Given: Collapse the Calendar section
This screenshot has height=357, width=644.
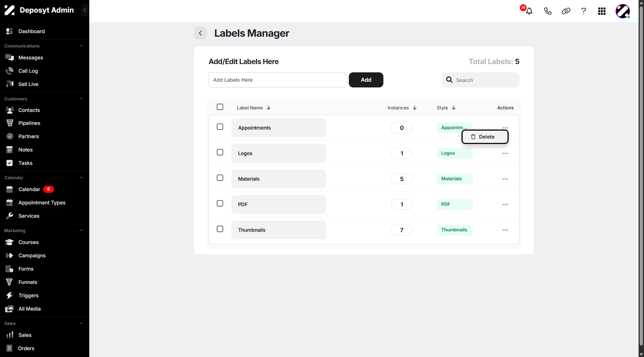Looking at the screenshot, I should point(81,178).
